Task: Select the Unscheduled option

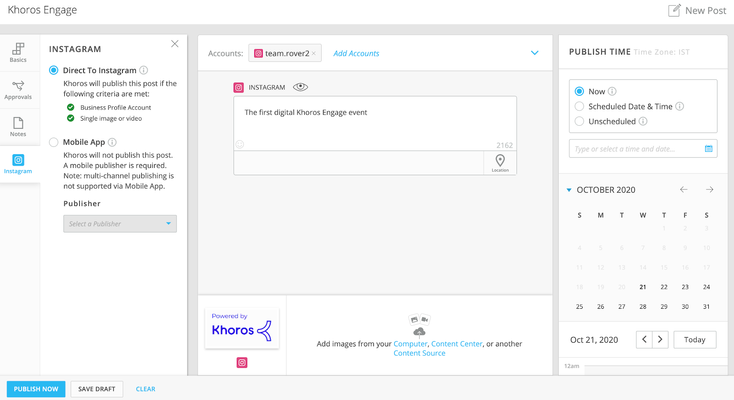Action: tap(580, 121)
